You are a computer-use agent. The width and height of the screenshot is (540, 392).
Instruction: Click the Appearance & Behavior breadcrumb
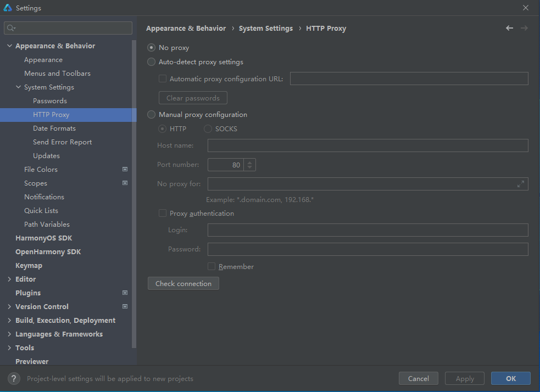(x=186, y=28)
